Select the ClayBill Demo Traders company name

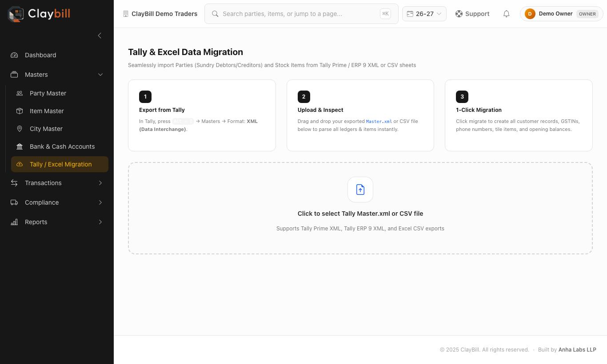click(164, 14)
